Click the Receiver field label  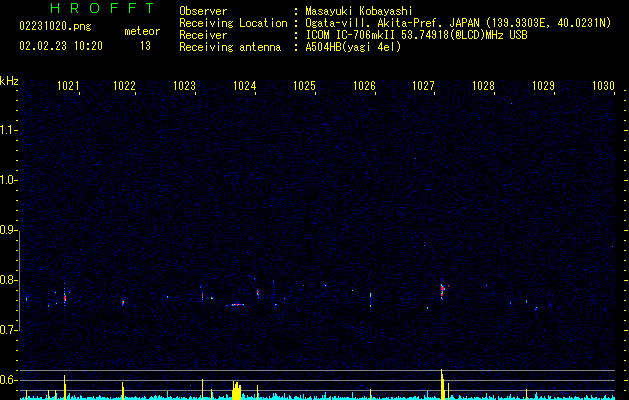(203, 35)
